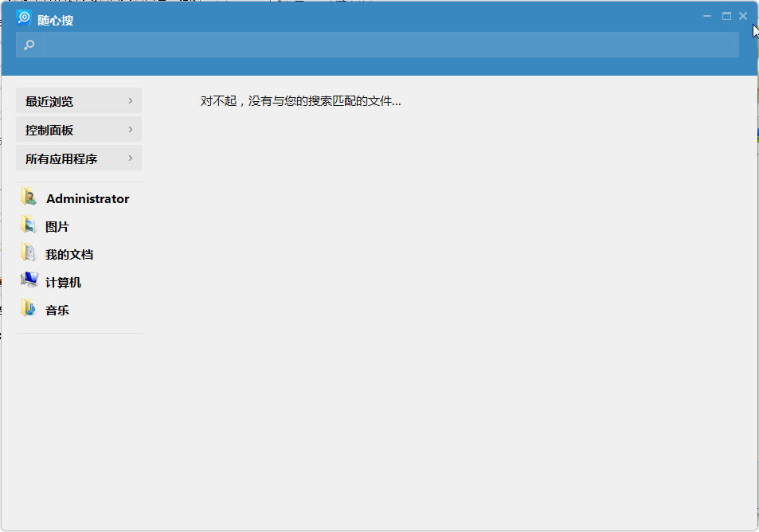Open the 我的文档 link

coord(69,254)
